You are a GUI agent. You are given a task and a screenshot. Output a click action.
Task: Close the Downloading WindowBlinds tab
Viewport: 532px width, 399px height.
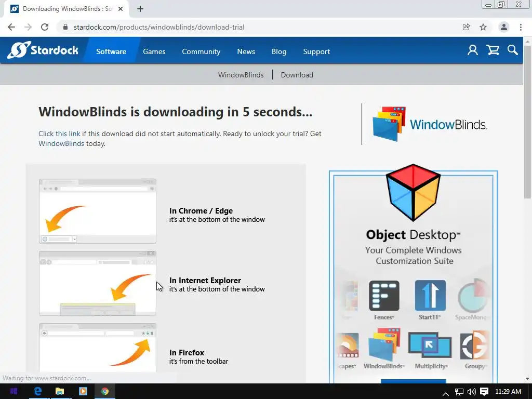[x=121, y=9]
